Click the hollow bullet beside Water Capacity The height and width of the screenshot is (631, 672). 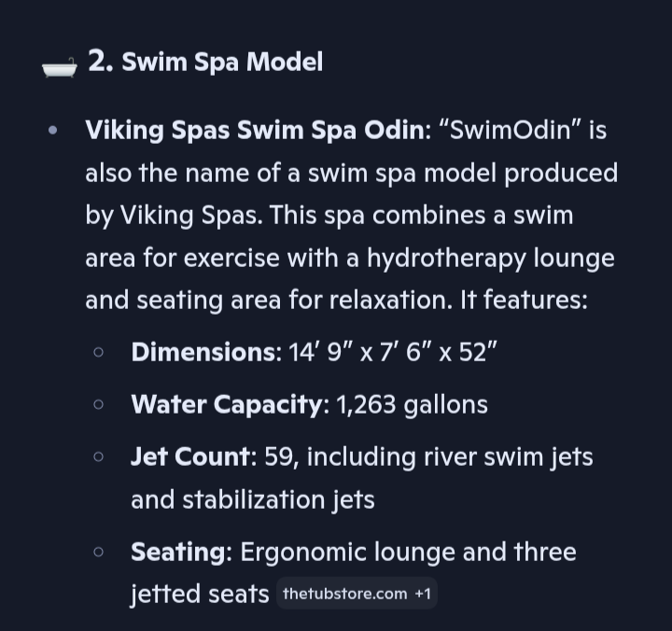pos(99,404)
